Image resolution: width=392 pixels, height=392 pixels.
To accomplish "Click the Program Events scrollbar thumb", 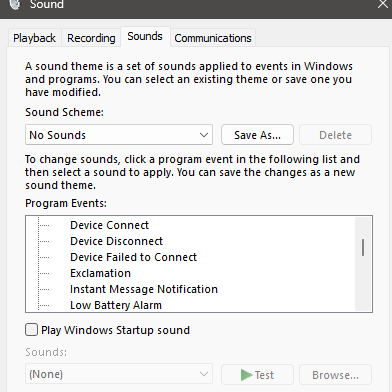I will tap(363, 248).
